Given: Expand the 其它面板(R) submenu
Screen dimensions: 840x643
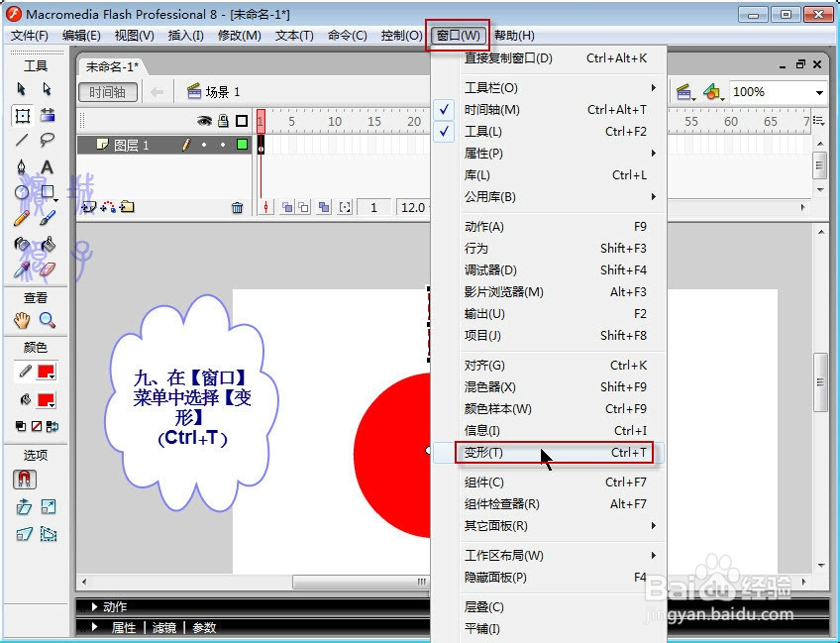Looking at the screenshot, I should click(549, 526).
